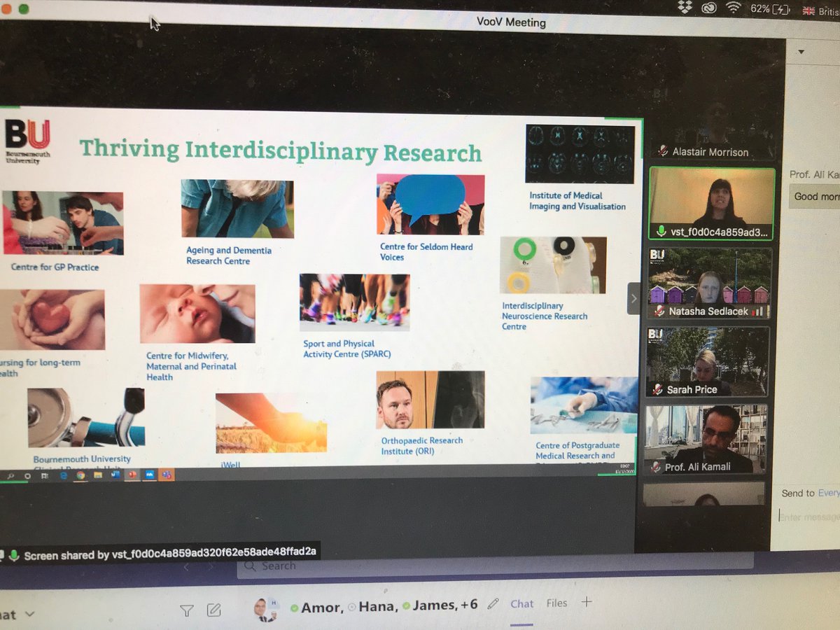The width and height of the screenshot is (840, 630).
Task: Click 'Centre for Midwifery, Maternal and Perinatal Health' label
Action: coord(192,366)
